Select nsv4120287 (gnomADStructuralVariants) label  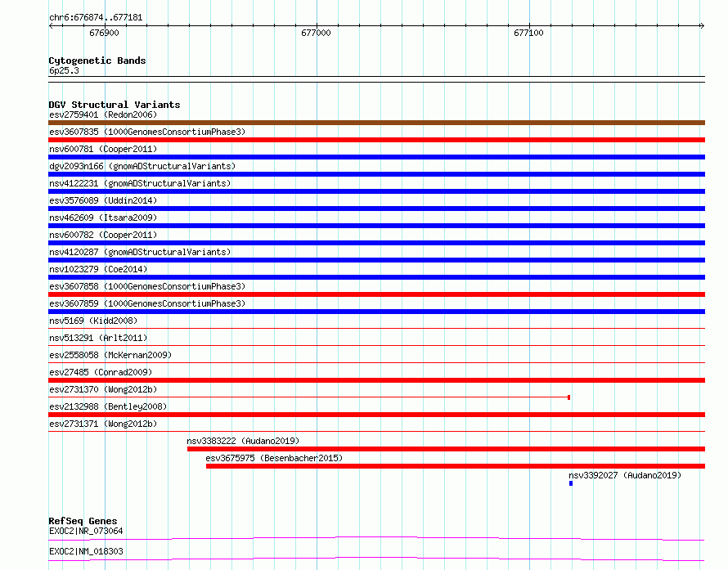tap(140, 252)
